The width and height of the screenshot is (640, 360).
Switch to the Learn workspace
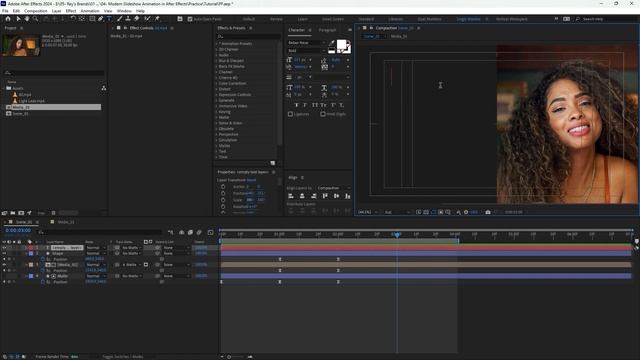(x=302, y=19)
